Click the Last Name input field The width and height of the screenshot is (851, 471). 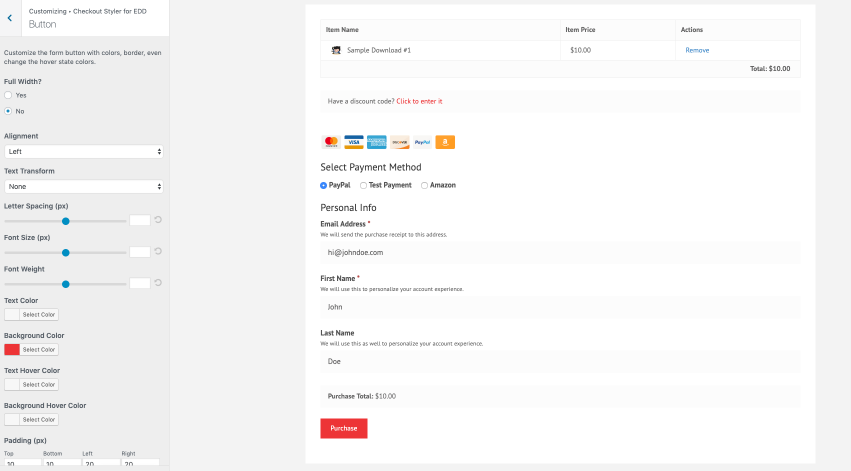[x=560, y=361]
